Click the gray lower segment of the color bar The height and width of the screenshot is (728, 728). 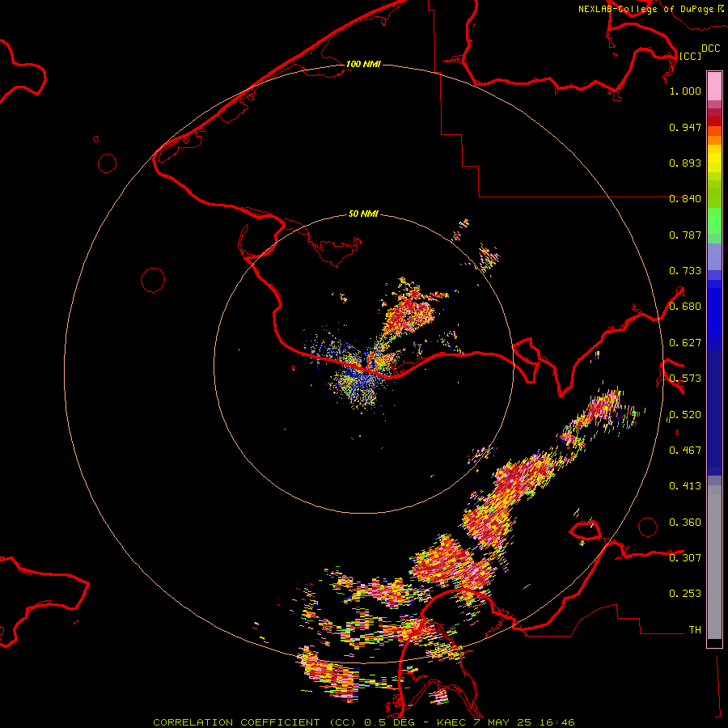(x=714, y=562)
